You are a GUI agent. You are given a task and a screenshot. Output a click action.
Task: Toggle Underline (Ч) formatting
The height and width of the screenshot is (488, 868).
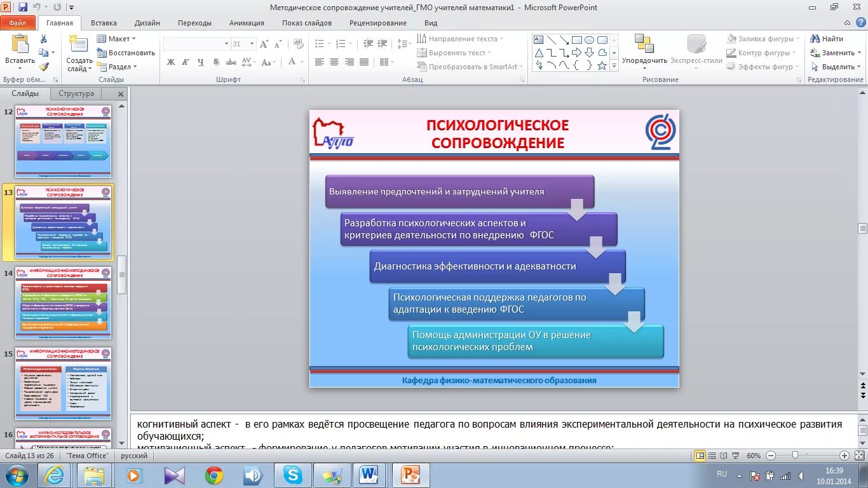click(201, 62)
